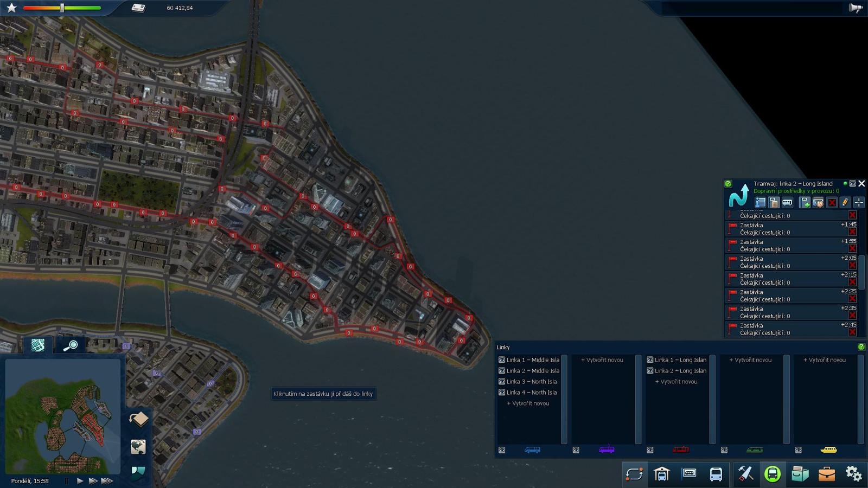Click the timetable clock icon
This screenshot has height=488, width=868.
818,202
